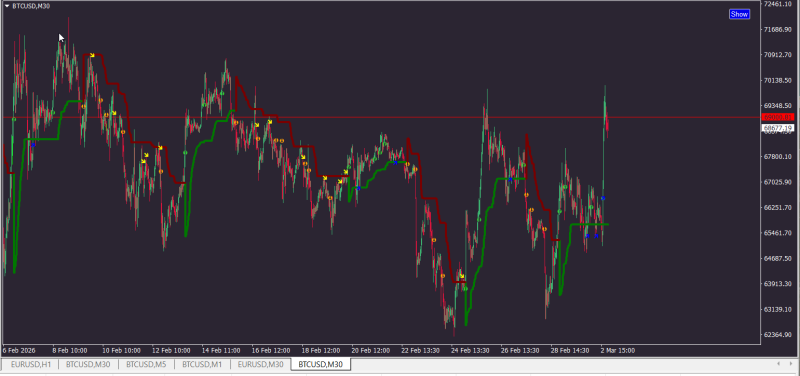The image size is (800, 376).
Task: Click the 24 Feb 13:30 time label
Action: [470, 350]
